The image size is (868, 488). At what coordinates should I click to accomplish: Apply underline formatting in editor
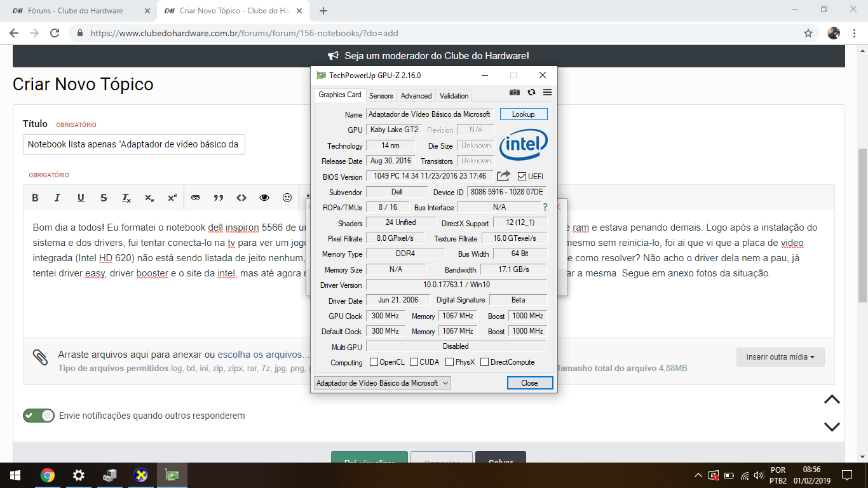(x=81, y=198)
